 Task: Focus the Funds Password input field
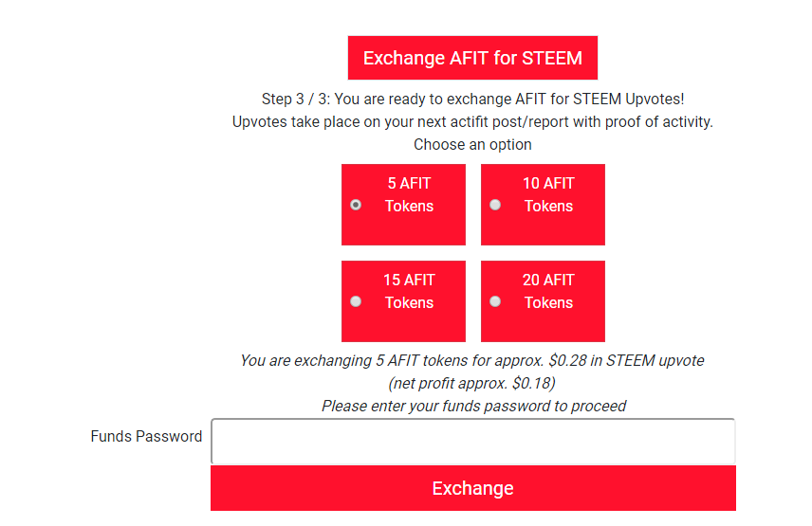(x=472, y=442)
